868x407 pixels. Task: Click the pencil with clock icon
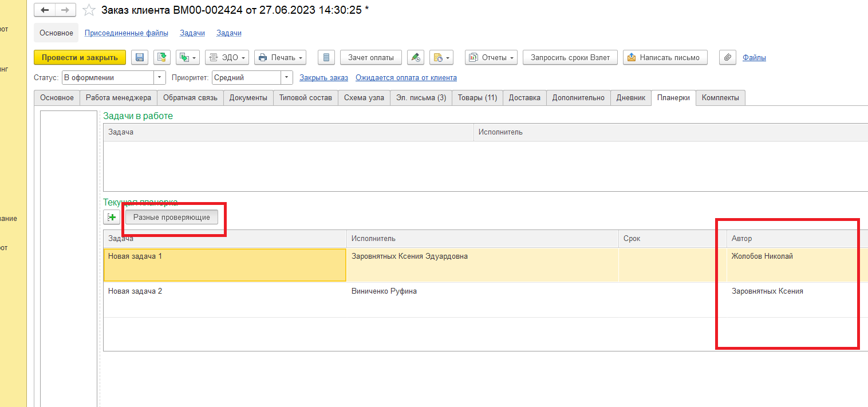coord(416,57)
